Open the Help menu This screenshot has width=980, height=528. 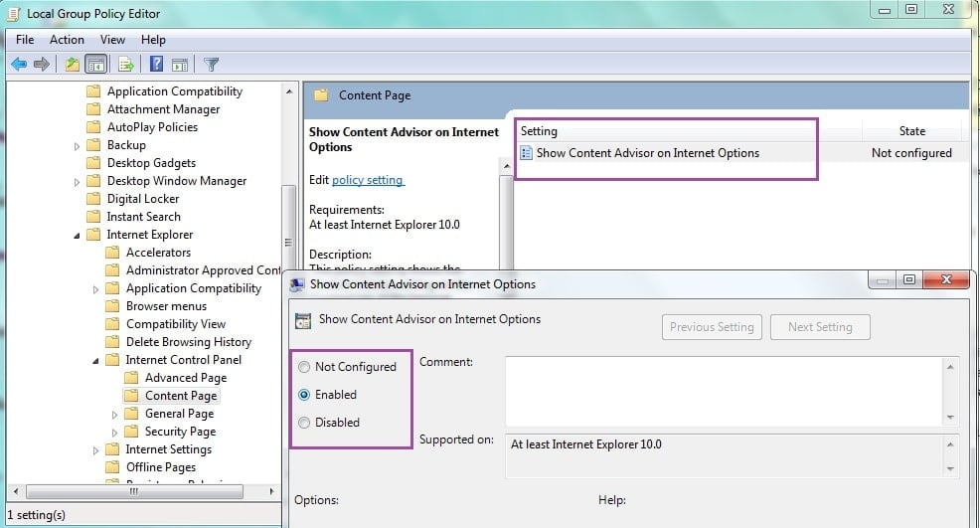coord(153,40)
